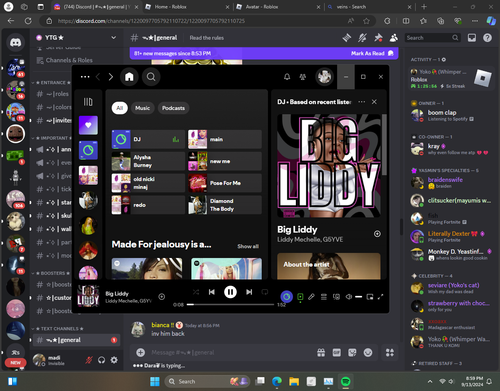Toggle deafen headphones in Discord user panel
Image resolution: width=500 pixels, height=391 pixels.
click(x=101, y=360)
